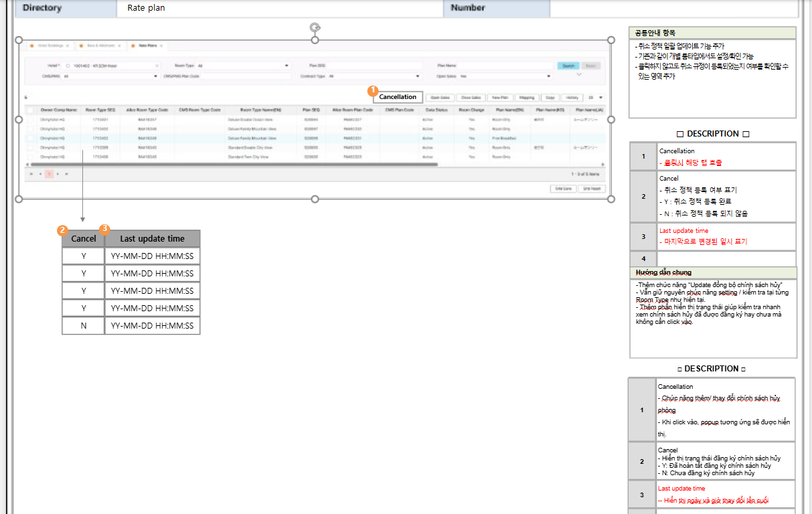
Task: Toggle the select-all checkbox in grid header
Action: [x=30, y=109]
